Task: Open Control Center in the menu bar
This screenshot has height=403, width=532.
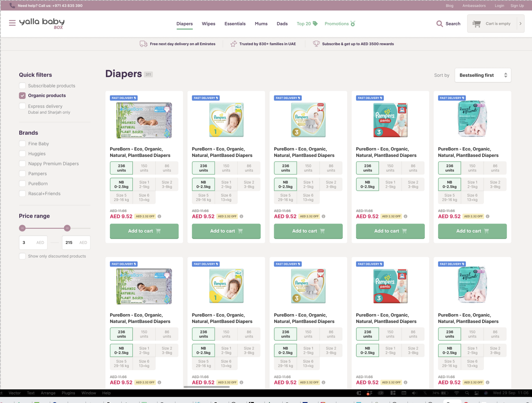Action: (477, 393)
